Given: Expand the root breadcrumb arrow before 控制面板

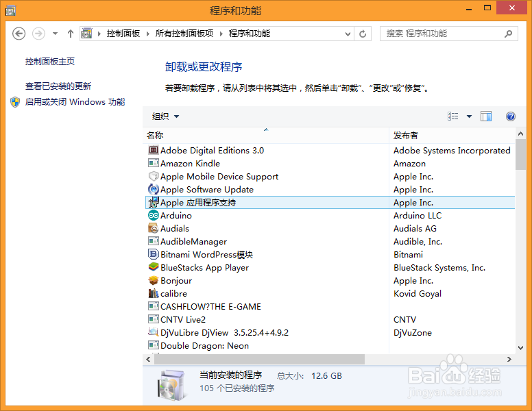Looking at the screenshot, I should point(99,34).
